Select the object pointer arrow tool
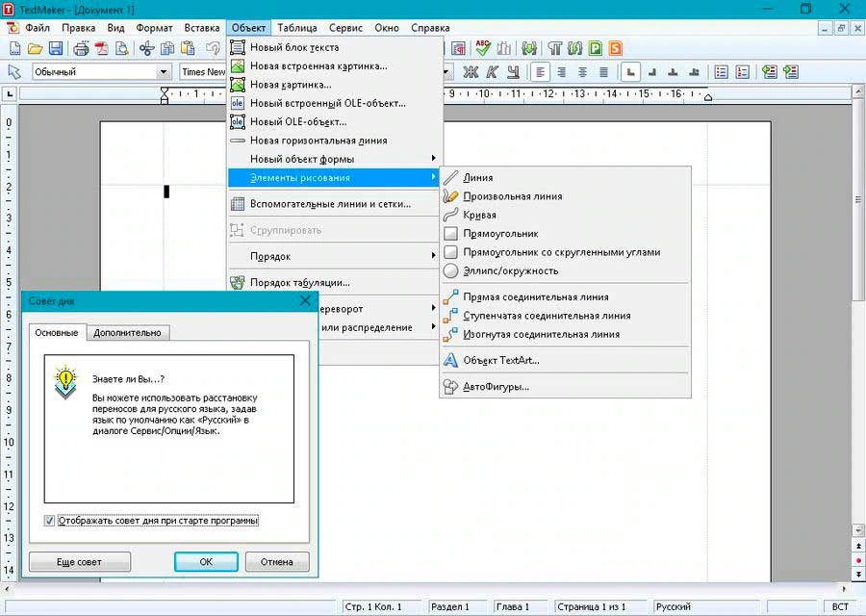Screen dimensions: 866x616 [14, 72]
